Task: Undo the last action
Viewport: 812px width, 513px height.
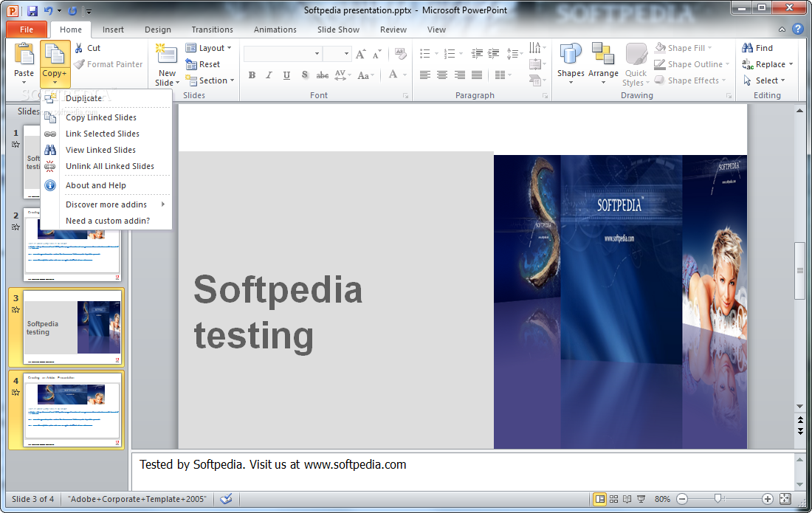Action: 49,11
